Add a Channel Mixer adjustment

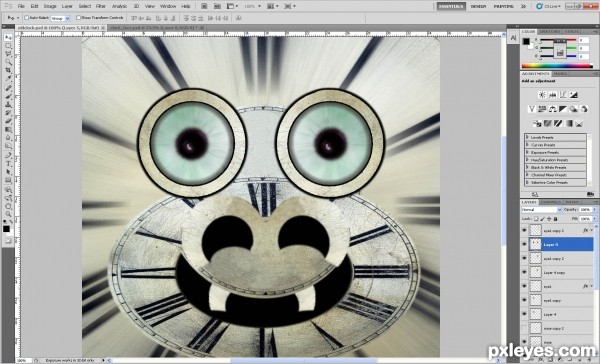(x=584, y=109)
